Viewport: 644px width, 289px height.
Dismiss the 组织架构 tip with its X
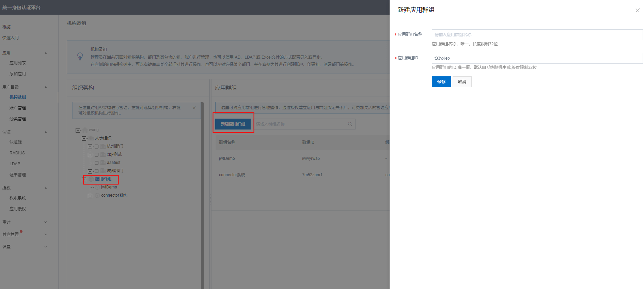click(x=194, y=108)
